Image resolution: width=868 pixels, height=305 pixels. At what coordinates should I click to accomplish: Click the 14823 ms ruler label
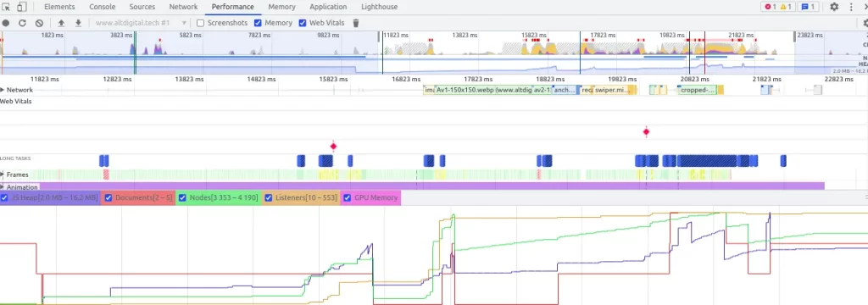point(261,79)
